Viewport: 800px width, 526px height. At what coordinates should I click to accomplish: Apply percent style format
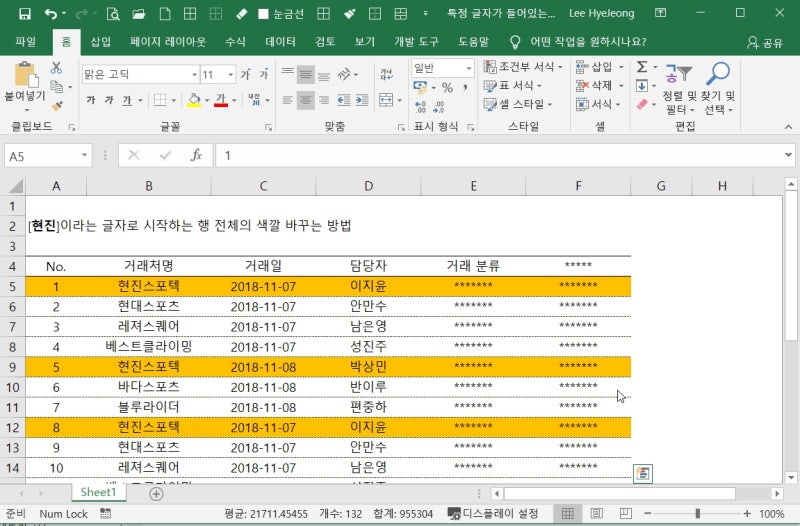(x=447, y=87)
